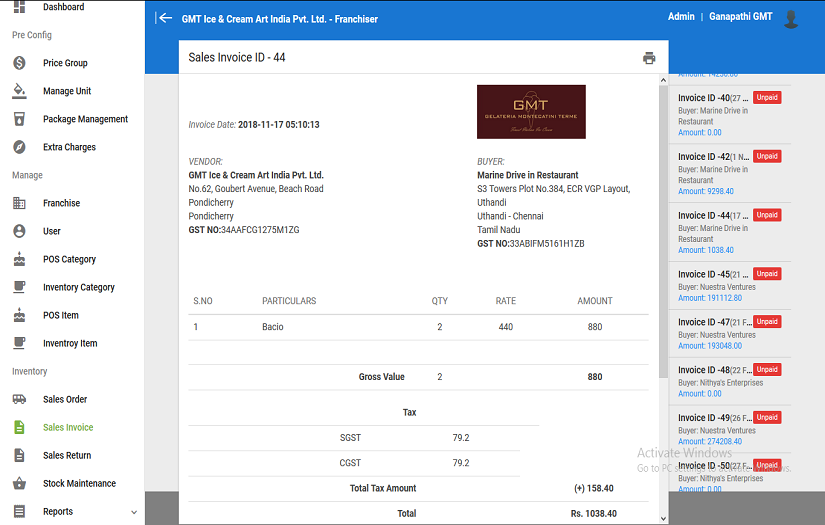Open Package Management page
Viewport: 825px width, 525px height.
coord(85,119)
